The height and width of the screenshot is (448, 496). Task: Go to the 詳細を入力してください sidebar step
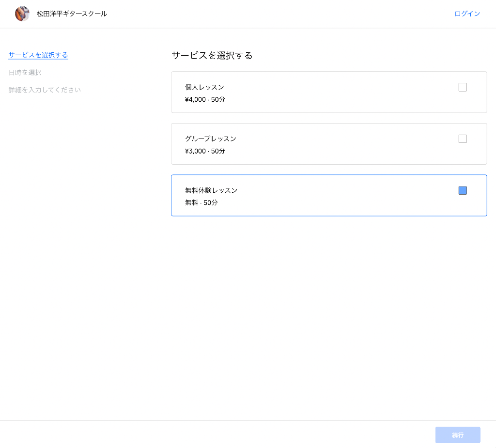pos(45,90)
